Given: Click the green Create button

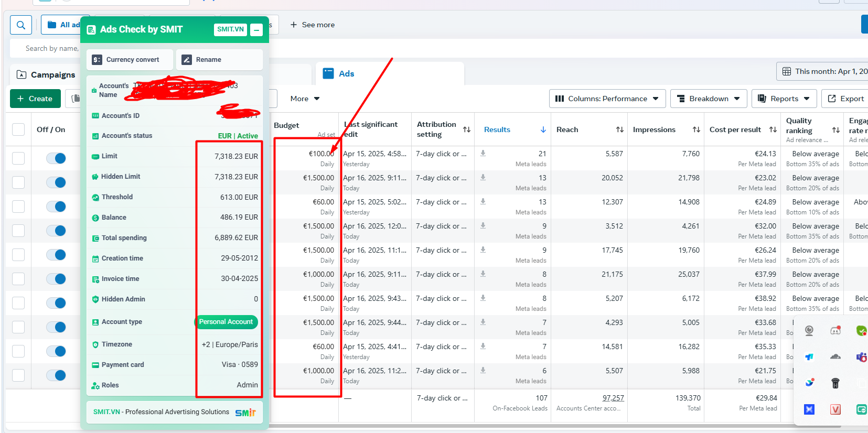Looking at the screenshot, I should [x=35, y=99].
